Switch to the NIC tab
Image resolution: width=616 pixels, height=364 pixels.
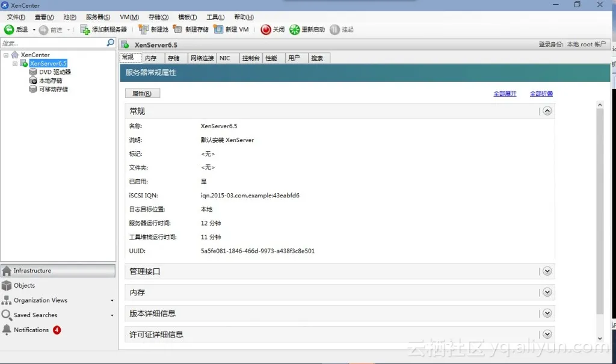click(227, 58)
